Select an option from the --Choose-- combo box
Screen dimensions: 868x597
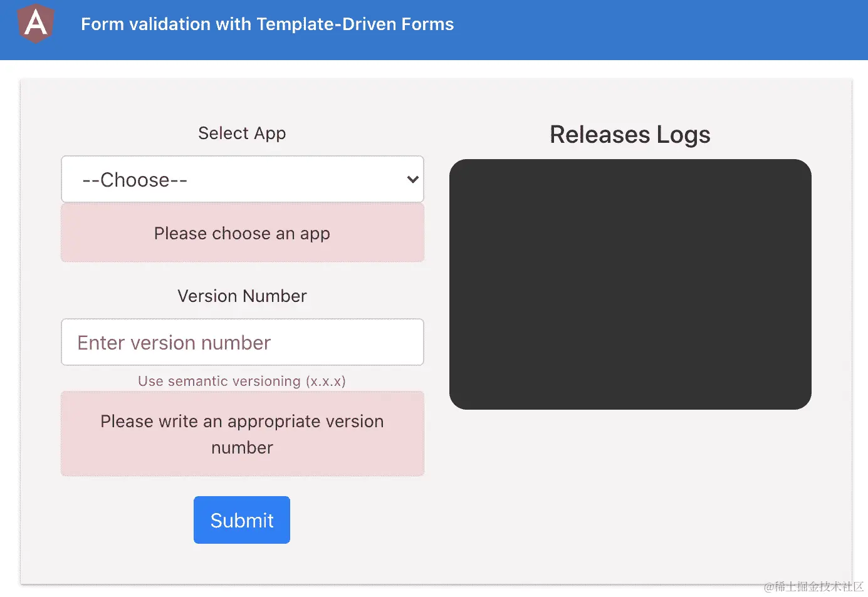point(243,179)
